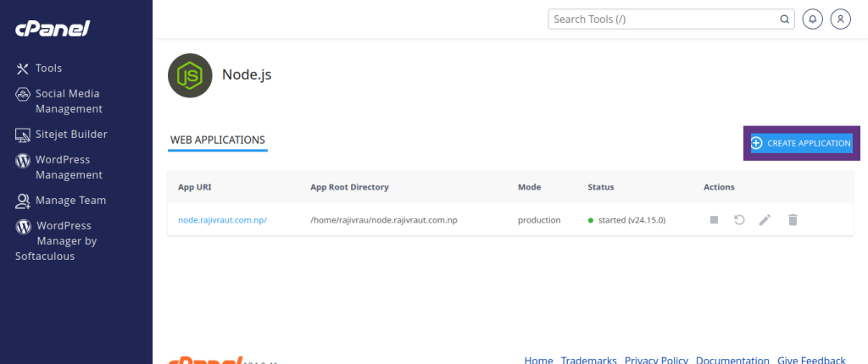Click the App Root Directory header
The width and height of the screenshot is (868, 364).
349,187
